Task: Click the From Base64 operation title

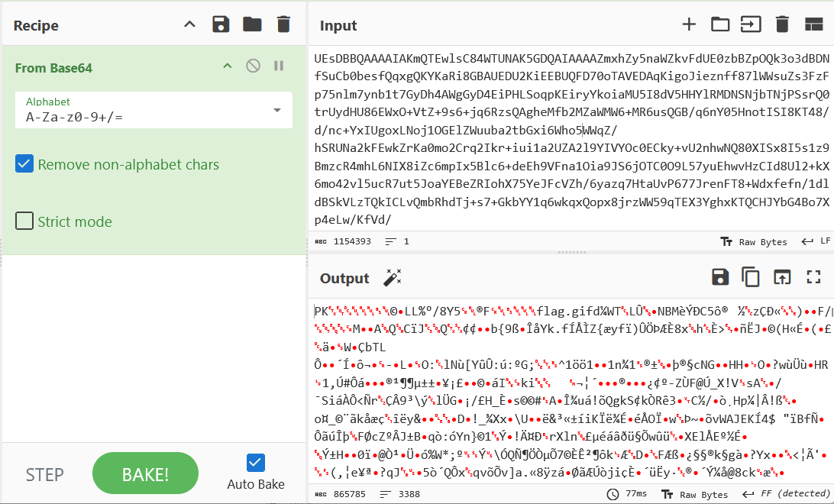Action: 53,68
